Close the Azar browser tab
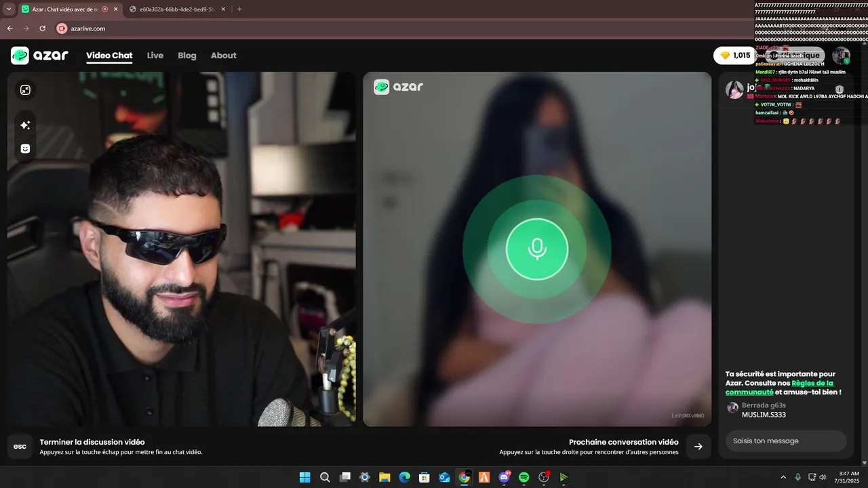The image size is (868, 488). (115, 9)
